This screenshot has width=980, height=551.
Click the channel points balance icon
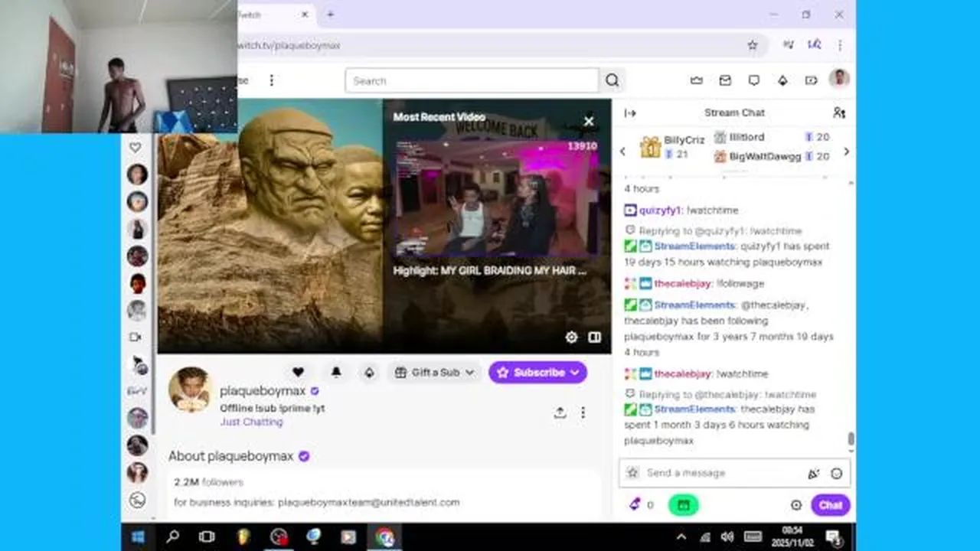click(635, 504)
